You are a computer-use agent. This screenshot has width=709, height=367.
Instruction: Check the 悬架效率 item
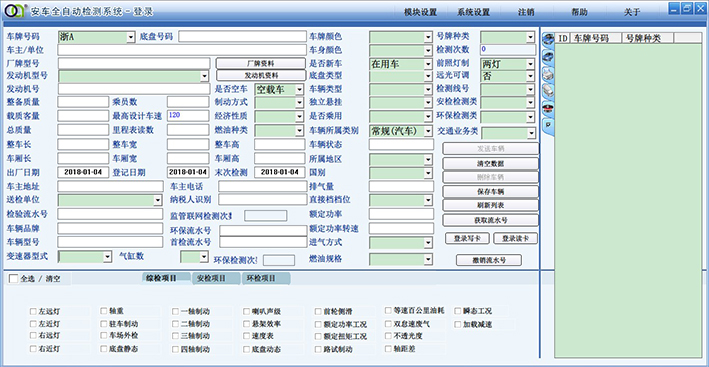click(246, 324)
